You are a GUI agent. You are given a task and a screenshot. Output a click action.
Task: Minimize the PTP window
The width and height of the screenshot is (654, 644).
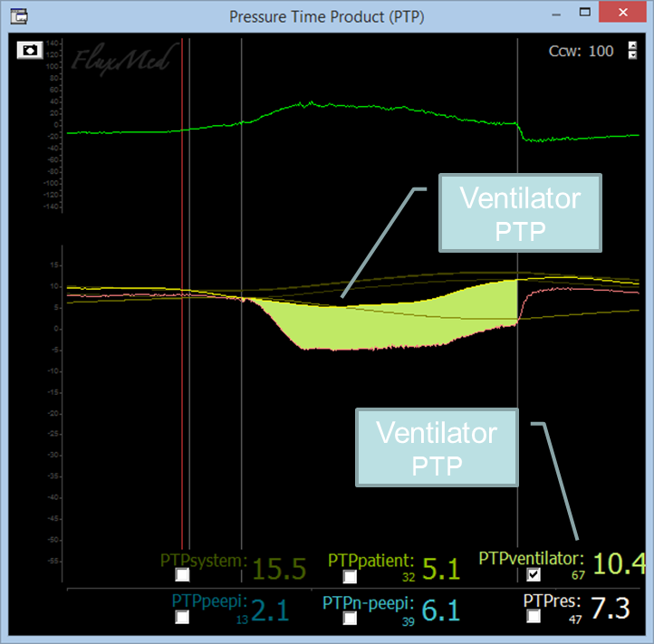pos(556,14)
